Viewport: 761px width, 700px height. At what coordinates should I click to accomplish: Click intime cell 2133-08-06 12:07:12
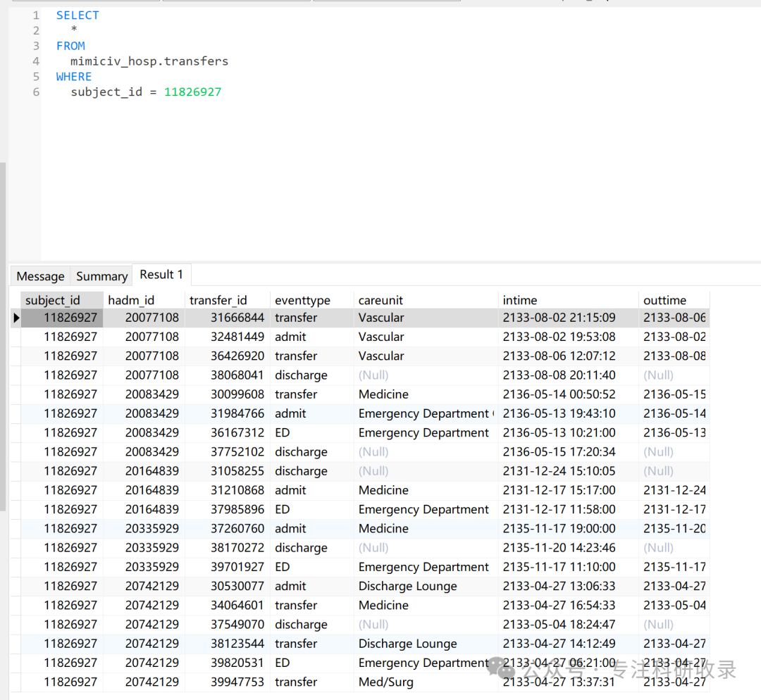(569, 356)
